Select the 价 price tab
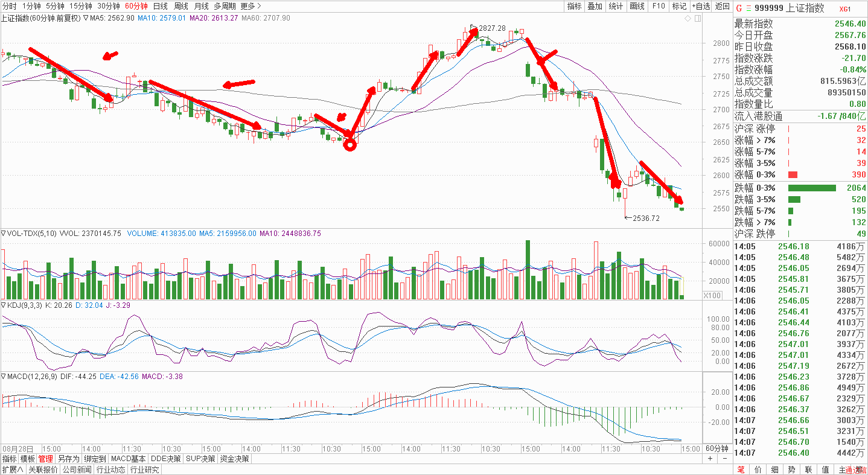The image size is (868, 475). click(758, 470)
